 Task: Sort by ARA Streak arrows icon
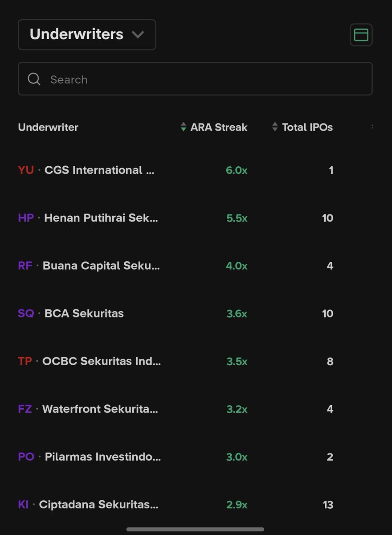pos(184,127)
